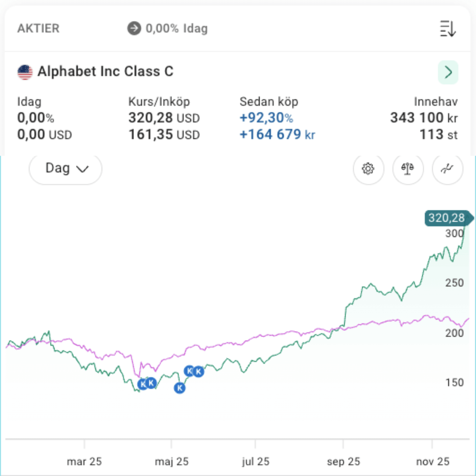Screen dimensions: 476x476
Task: Select the lowest K purchase marker
Action: pyautogui.click(x=179, y=388)
